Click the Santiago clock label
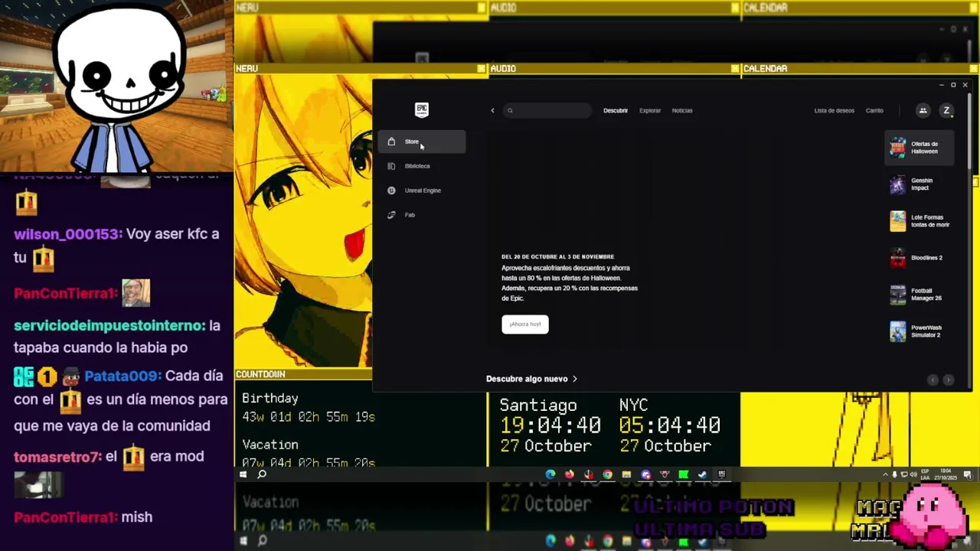The height and width of the screenshot is (551, 980). (x=538, y=406)
